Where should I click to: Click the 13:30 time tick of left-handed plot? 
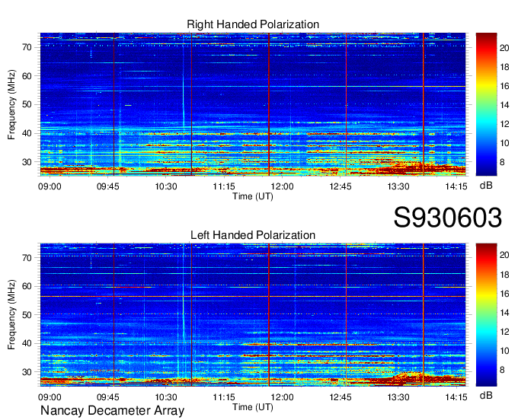click(x=398, y=397)
